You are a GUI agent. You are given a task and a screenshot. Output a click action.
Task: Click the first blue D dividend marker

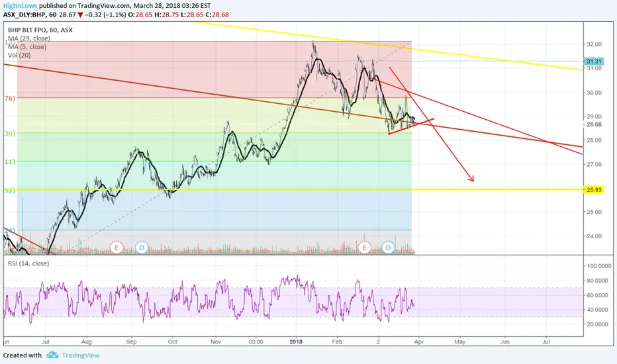pos(142,248)
